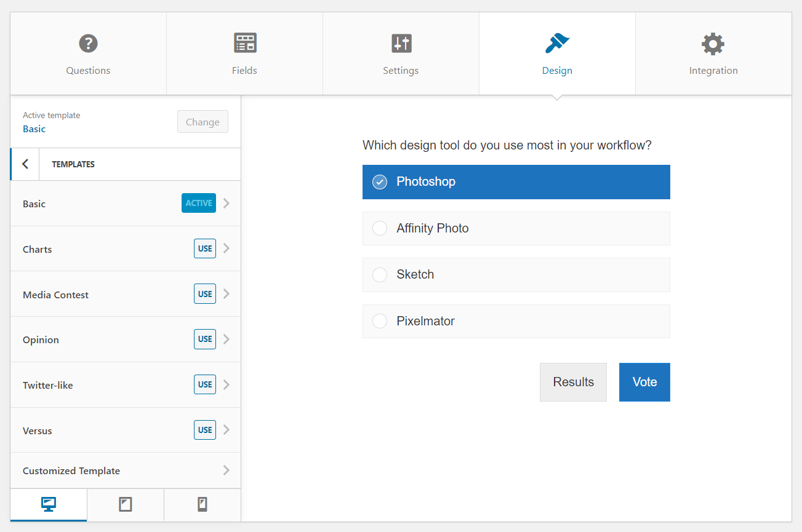
Task: Click the Fields grid icon
Action: click(244, 42)
